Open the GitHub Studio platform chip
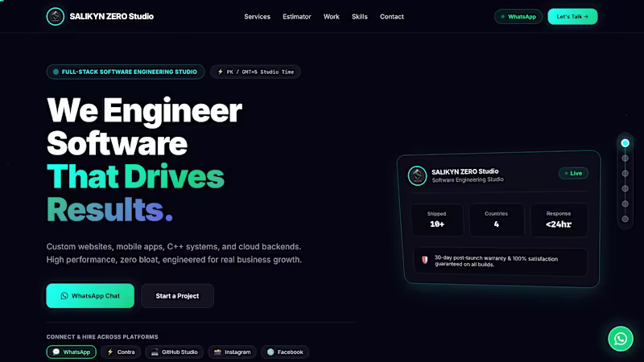The width and height of the screenshot is (644, 362). [174, 352]
